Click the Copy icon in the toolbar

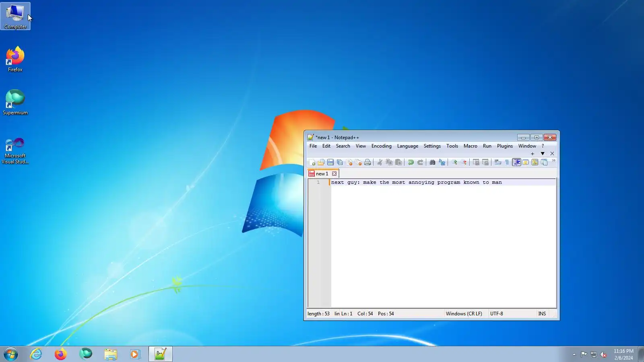pos(389,162)
